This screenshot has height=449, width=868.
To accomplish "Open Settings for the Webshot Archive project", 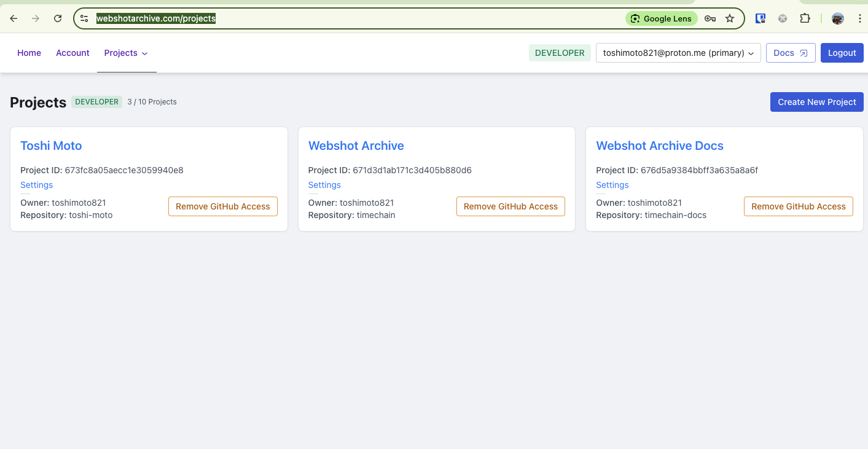I will tap(324, 185).
